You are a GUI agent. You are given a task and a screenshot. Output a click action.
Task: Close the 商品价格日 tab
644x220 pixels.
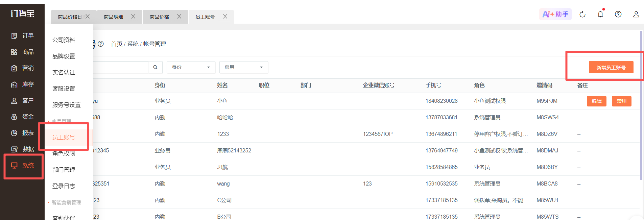tap(88, 17)
